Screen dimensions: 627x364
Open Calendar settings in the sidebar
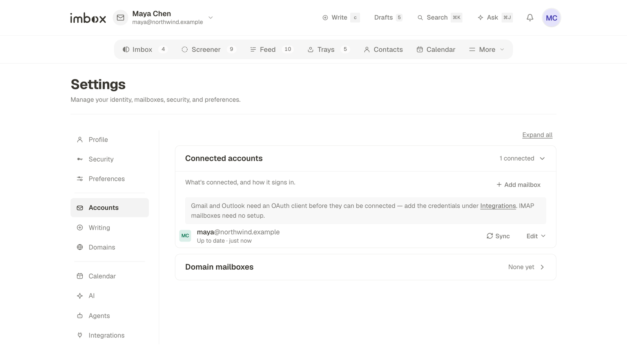(x=110, y=276)
